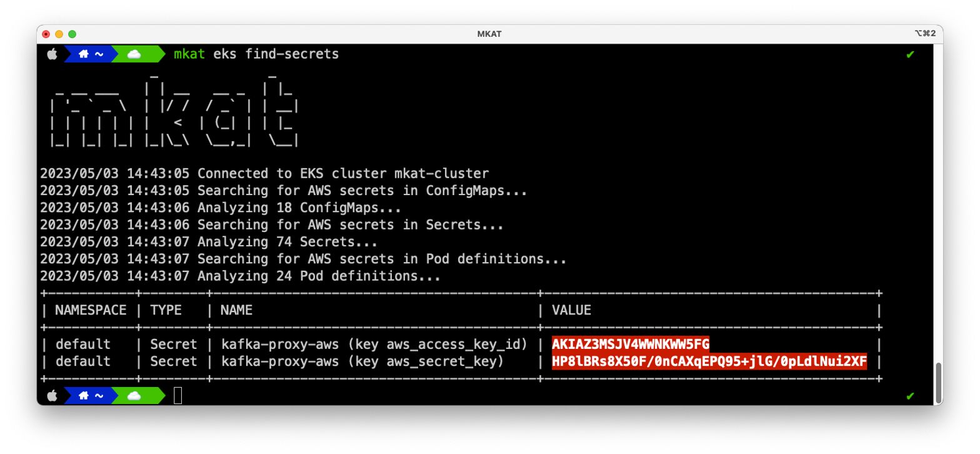Click the tilde symbol in the blue prompt segment

pos(100,54)
